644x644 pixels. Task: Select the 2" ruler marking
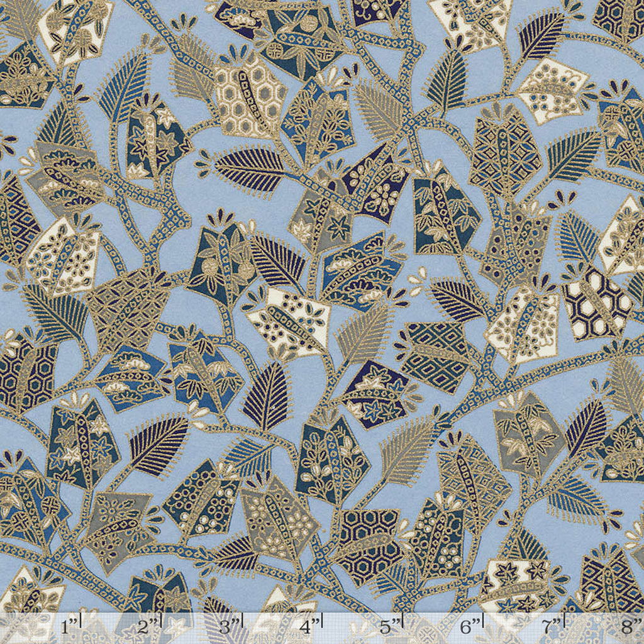(149, 626)
